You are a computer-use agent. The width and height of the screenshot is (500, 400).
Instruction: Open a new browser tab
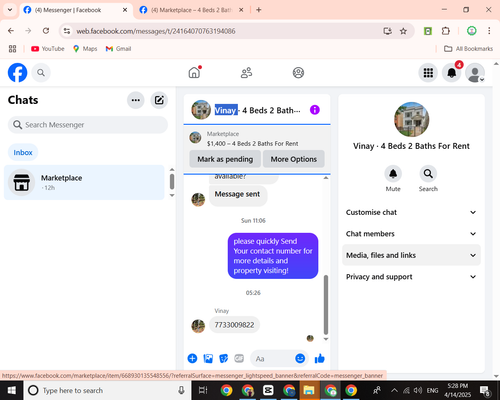pos(259,10)
